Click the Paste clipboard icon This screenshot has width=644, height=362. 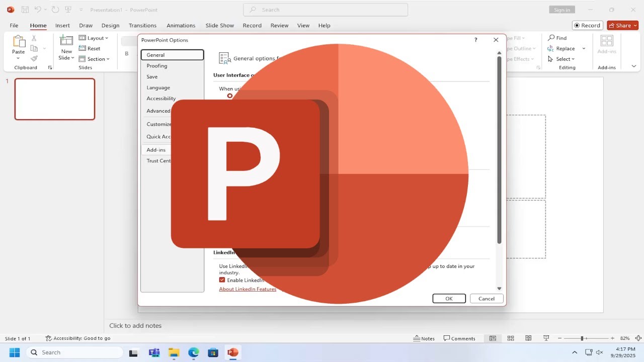pyautogui.click(x=19, y=42)
